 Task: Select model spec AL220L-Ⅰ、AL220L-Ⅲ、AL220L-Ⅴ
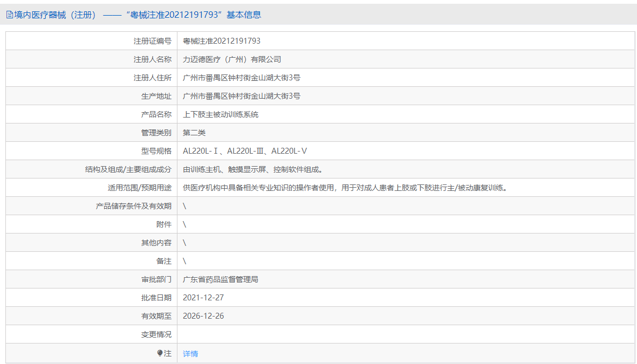coord(245,151)
